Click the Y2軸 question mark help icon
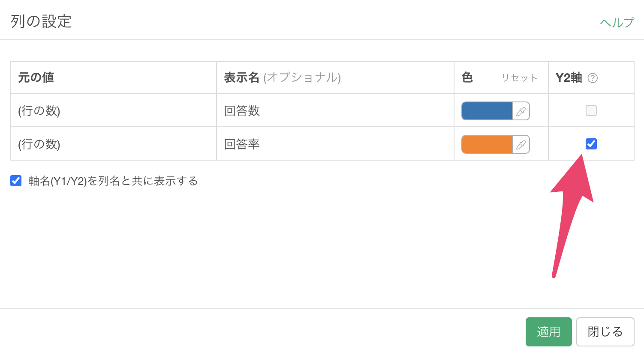The image size is (644, 352). [593, 78]
